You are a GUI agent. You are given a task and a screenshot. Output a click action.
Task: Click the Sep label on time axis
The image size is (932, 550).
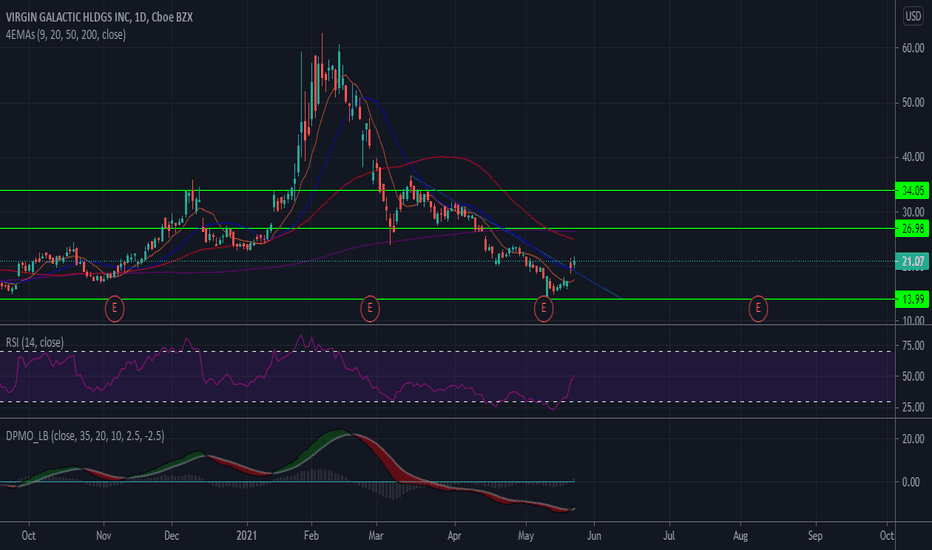pyautogui.click(x=815, y=536)
